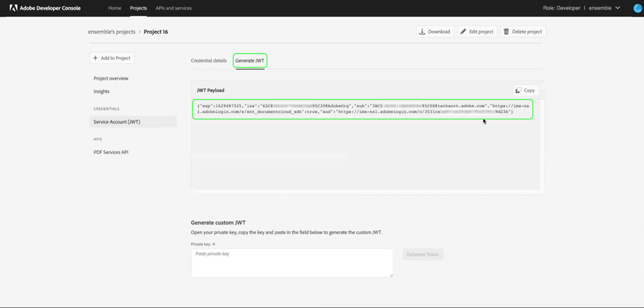Click the plus icon in Add to Project
644x308 pixels.
click(95, 58)
